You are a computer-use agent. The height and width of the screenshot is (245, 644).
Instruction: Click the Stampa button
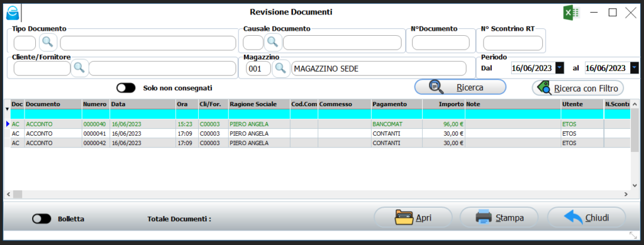[x=499, y=217]
